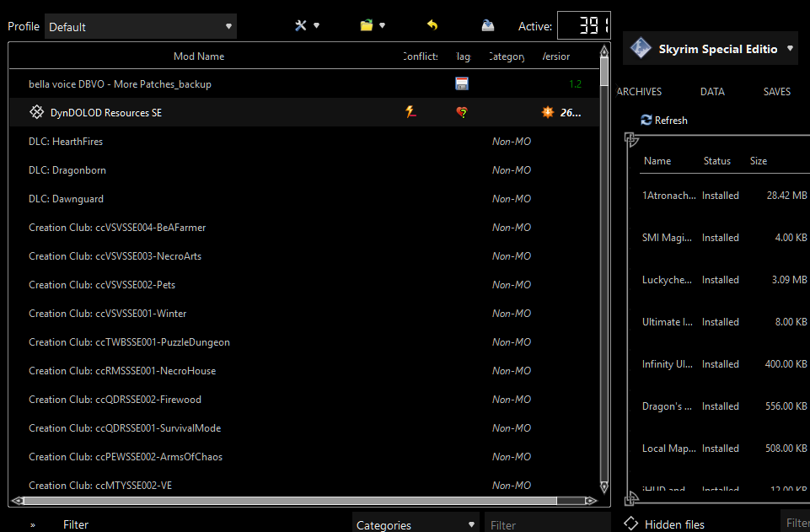Select DLC: HearthFires row

(304, 141)
